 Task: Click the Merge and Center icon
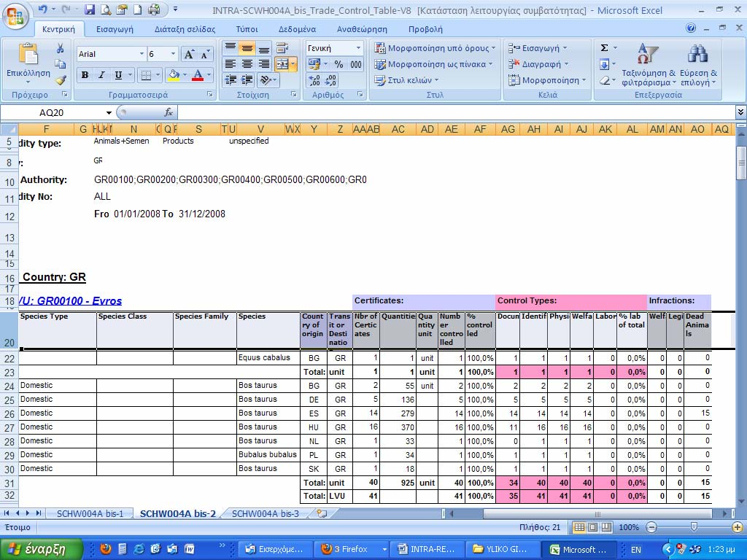(x=282, y=64)
